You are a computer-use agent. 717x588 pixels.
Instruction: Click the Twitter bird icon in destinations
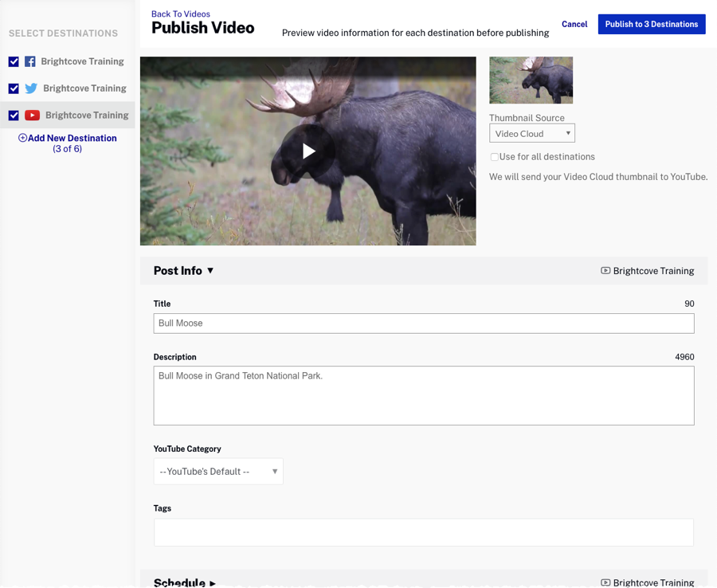pyautogui.click(x=31, y=88)
